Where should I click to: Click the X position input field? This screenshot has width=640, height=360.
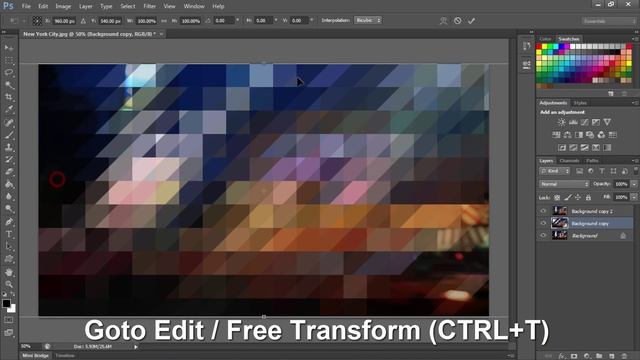[64, 20]
